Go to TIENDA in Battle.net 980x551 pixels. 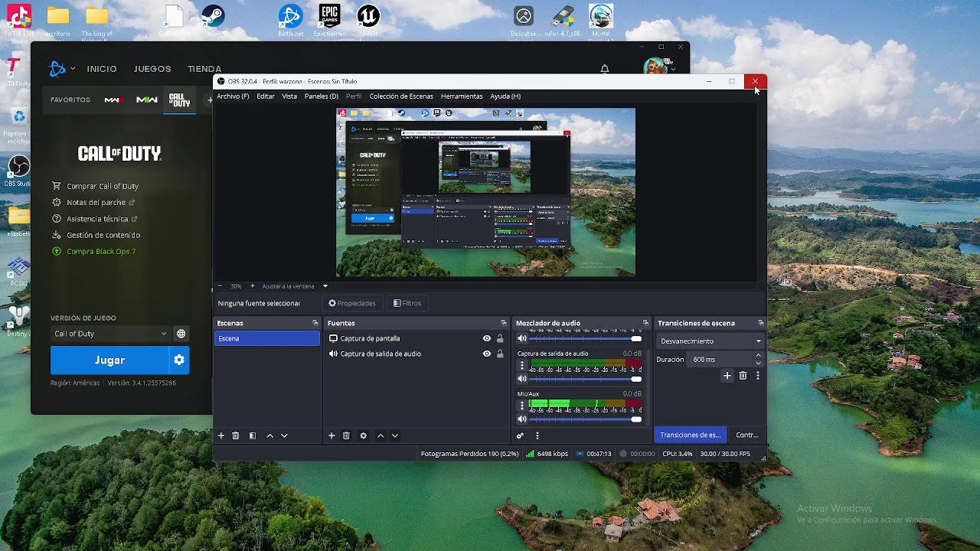(204, 69)
